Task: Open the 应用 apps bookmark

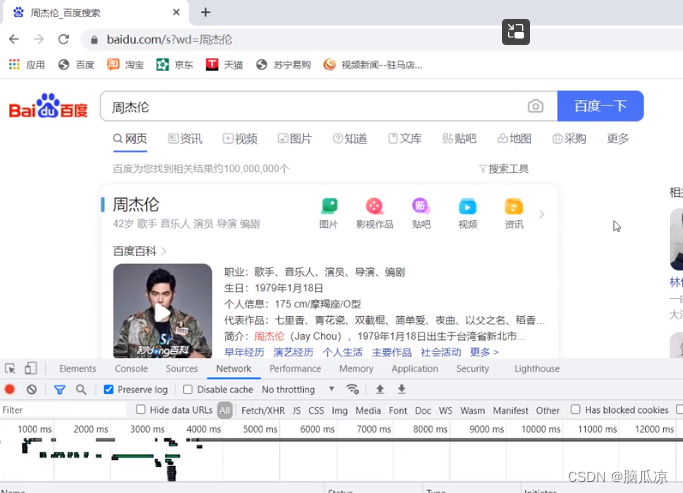Action: click(27, 65)
